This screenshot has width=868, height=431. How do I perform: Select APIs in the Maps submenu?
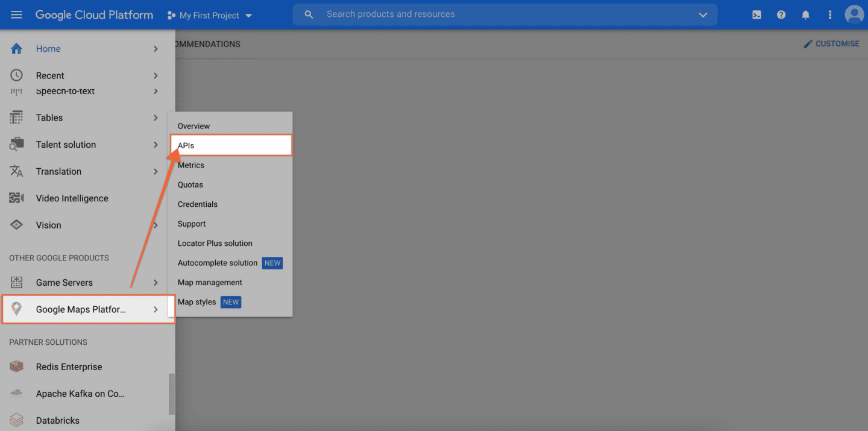coord(230,145)
